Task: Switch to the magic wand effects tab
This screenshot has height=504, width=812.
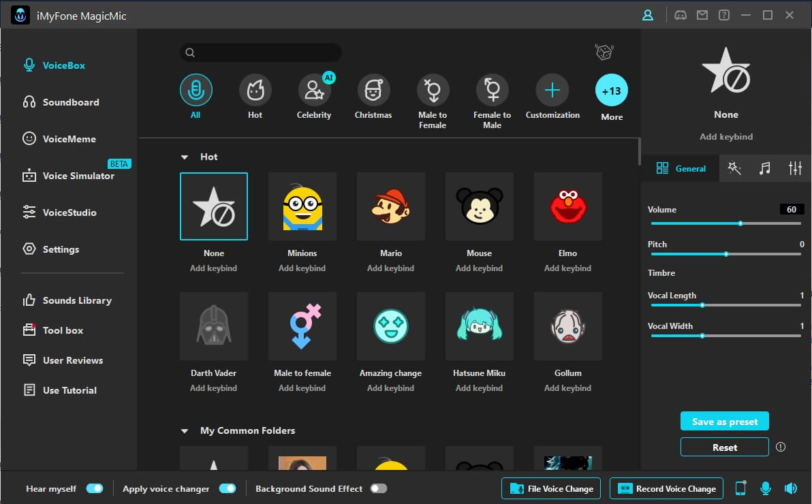Action: [x=734, y=168]
